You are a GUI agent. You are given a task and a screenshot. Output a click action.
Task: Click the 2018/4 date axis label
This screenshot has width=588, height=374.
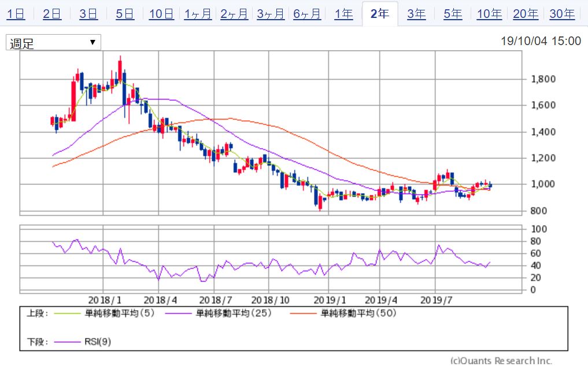[161, 300]
